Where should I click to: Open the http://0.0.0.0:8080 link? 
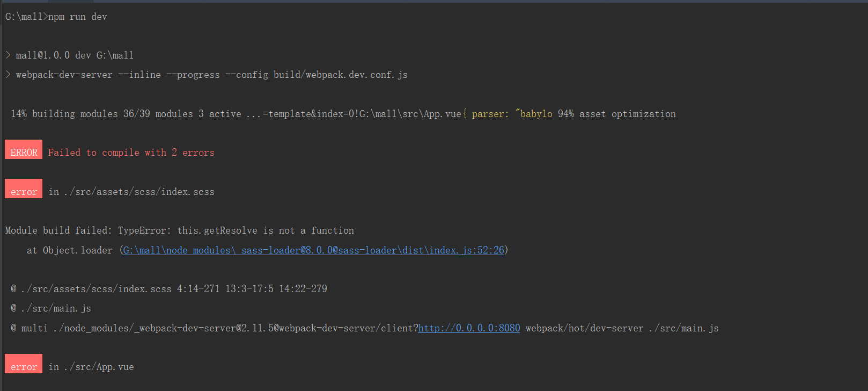[x=469, y=328]
